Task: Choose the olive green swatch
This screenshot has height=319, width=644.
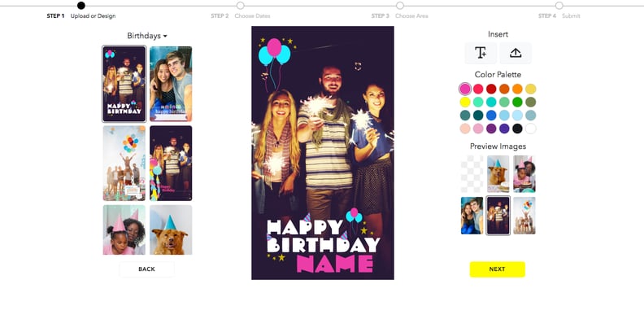Action: [x=531, y=102]
